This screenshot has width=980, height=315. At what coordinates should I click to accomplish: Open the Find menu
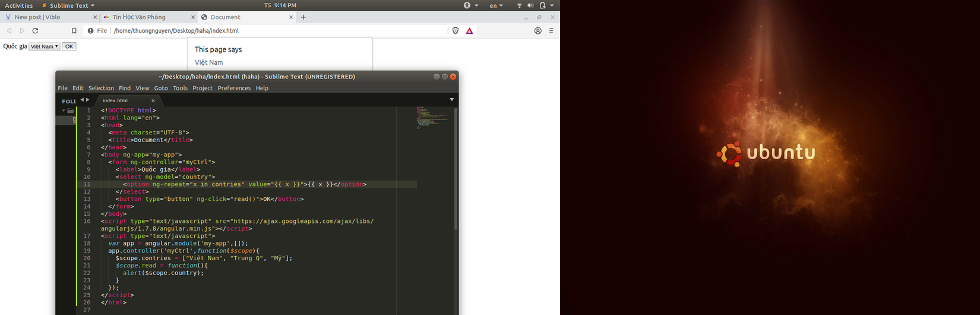click(125, 88)
